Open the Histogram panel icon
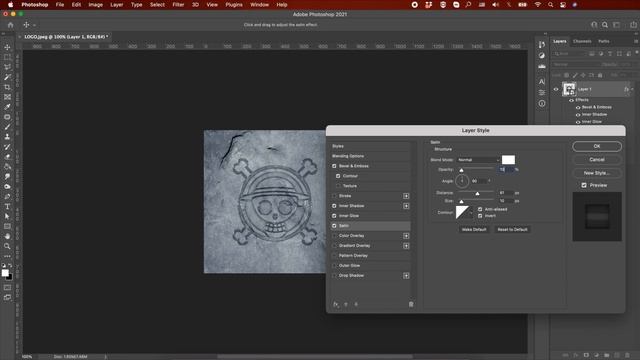The image size is (640, 360). (542, 66)
